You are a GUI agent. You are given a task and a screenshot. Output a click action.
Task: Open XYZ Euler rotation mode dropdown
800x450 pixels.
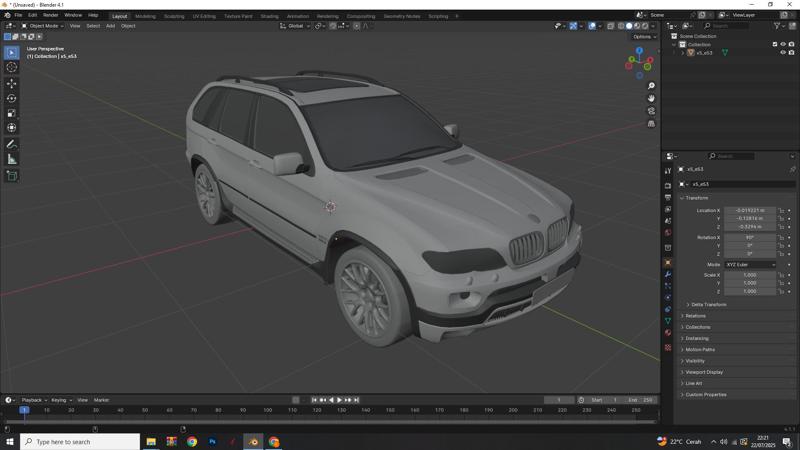(x=750, y=265)
